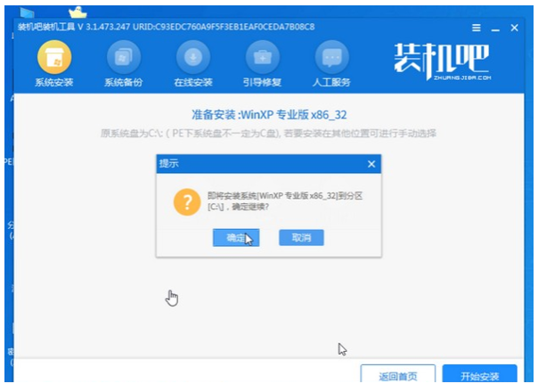The width and height of the screenshot is (538, 392).
Task: Click the 提示 dialog title
Action: tap(169, 163)
